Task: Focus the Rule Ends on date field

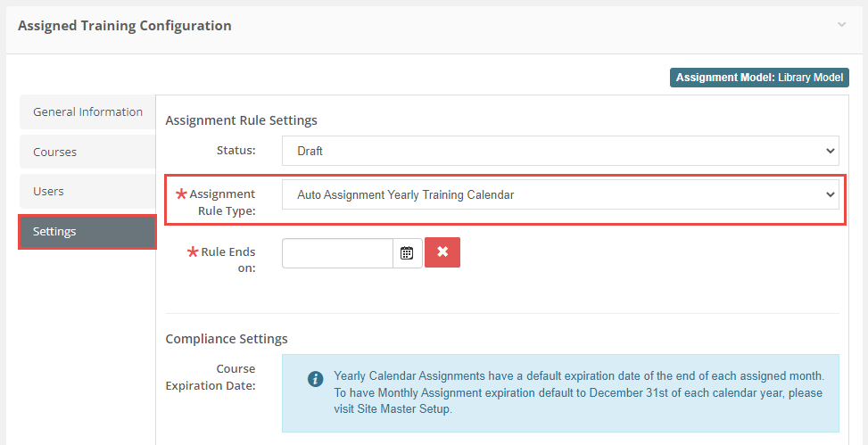Action: pos(337,253)
